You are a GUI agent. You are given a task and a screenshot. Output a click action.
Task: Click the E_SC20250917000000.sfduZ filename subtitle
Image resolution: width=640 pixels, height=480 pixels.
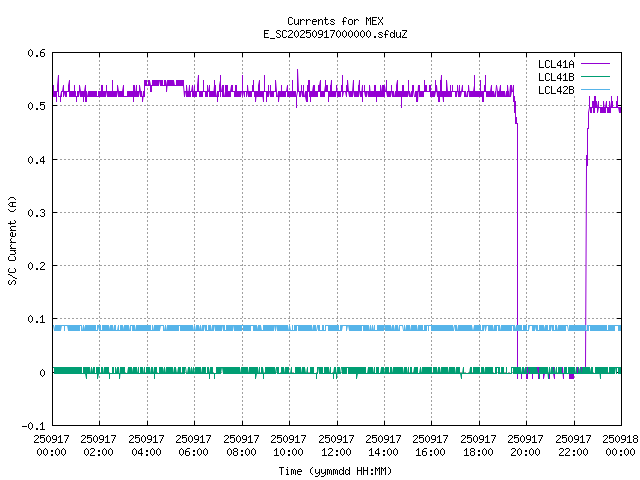(x=334, y=34)
